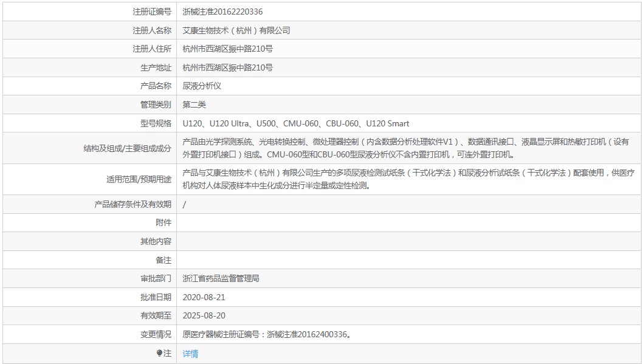The width and height of the screenshot is (643, 364).
Task: Click management category value 第二类
Action: pos(194,105)
